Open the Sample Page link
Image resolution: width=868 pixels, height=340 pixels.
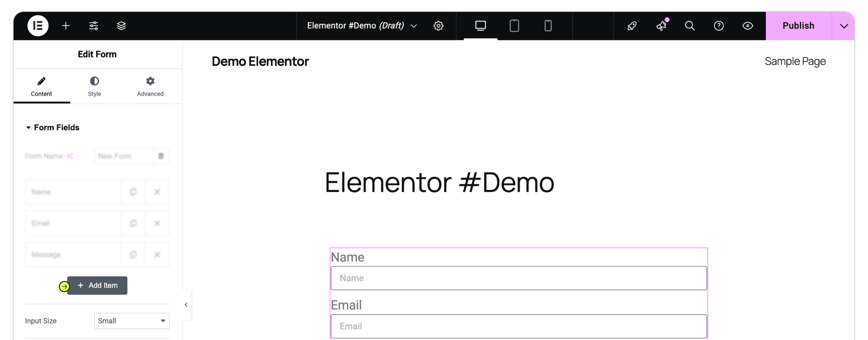click(x=795, y=61)
